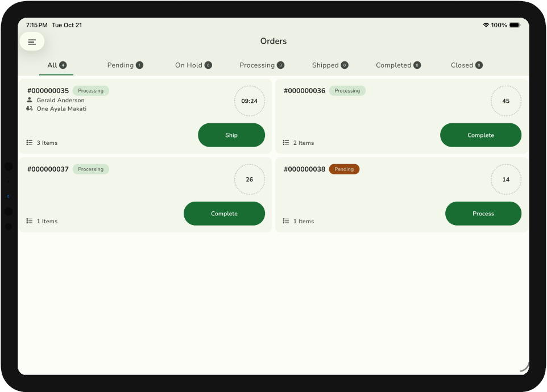
Task: Click the battery icon in status bar
Action: tap(514, 25)
